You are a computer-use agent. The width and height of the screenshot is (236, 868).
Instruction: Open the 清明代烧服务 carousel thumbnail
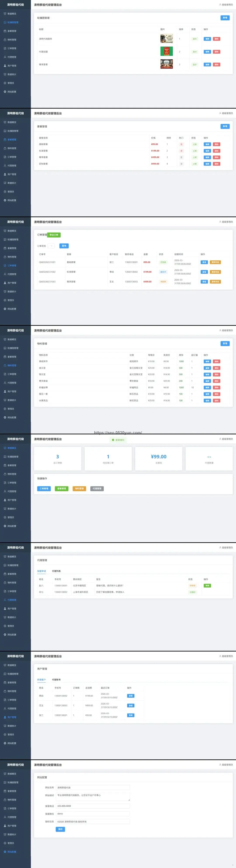[x=167, y=39]
